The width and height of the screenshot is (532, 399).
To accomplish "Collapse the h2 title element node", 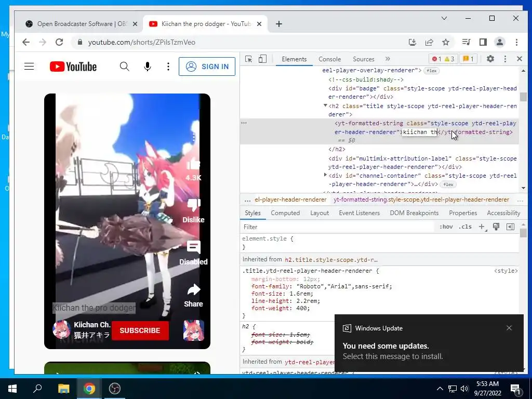I will (325, 106).
